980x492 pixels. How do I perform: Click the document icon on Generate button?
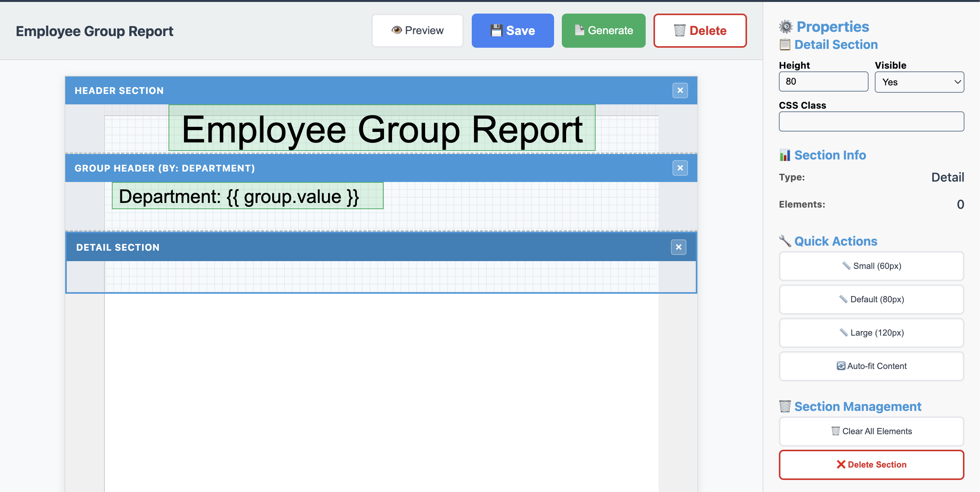579,30
